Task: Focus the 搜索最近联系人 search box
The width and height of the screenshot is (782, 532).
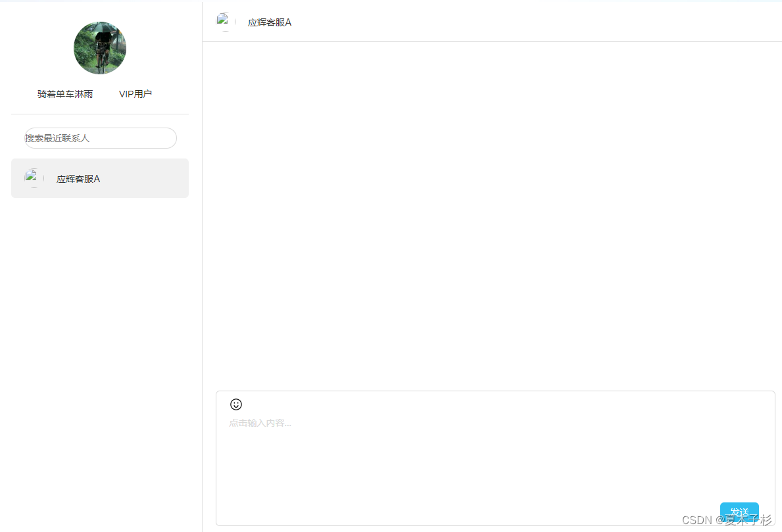Action: [101, 138]
